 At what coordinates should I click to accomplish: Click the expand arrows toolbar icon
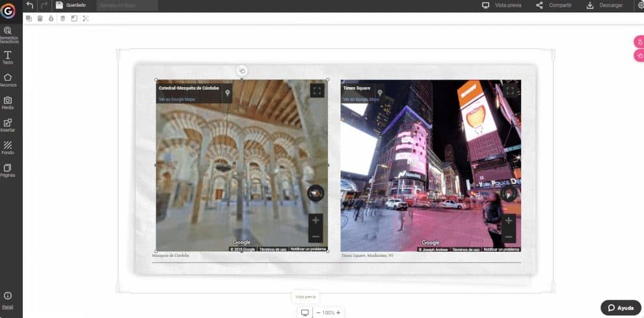(85, 18)
